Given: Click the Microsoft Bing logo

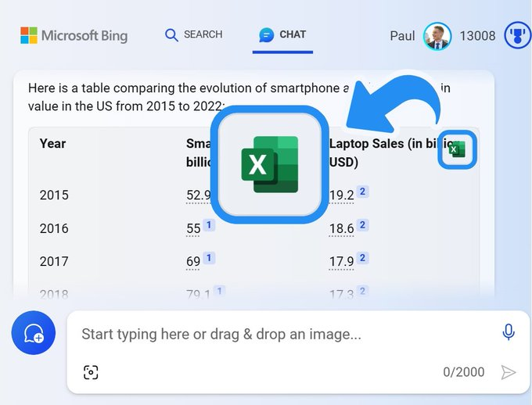Looking at the screenshot, I should (x=74, y=35).
